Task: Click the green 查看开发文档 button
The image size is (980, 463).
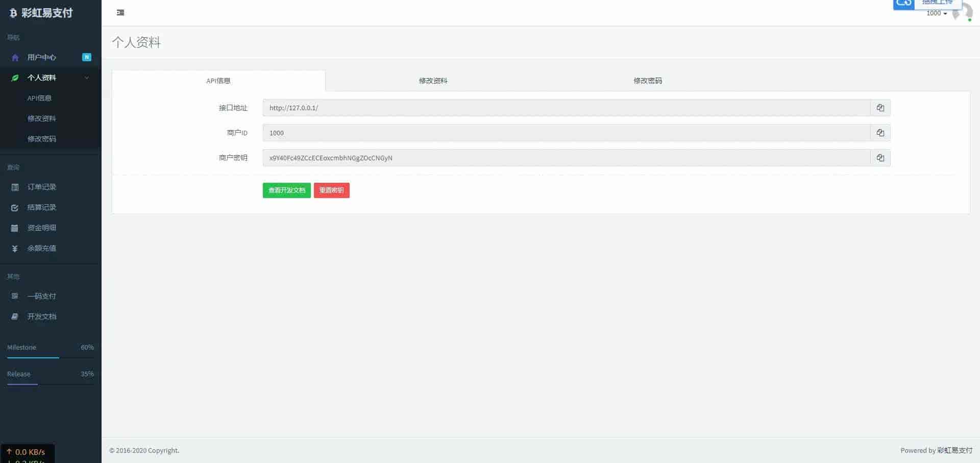Action: click(287, 190)
